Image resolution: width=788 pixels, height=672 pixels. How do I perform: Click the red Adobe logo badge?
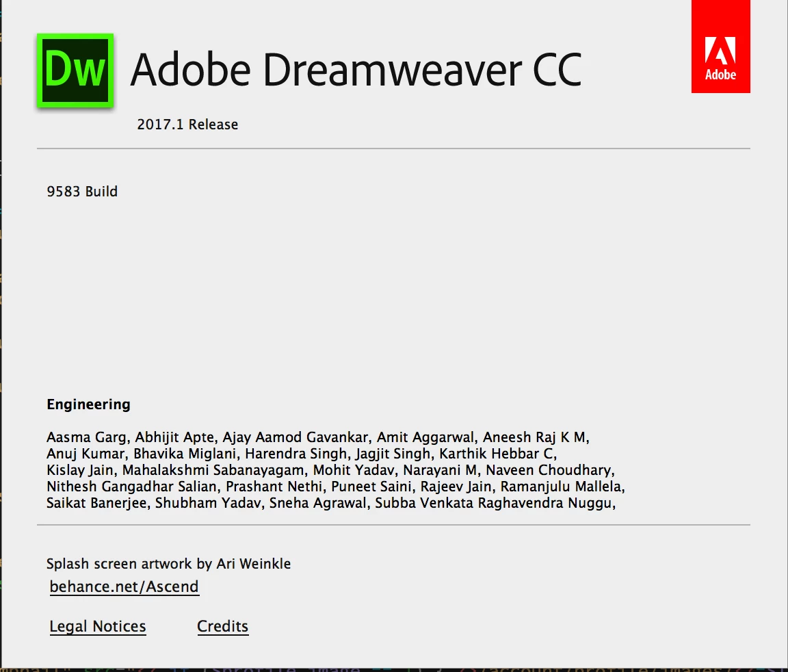tap(721, 47)
